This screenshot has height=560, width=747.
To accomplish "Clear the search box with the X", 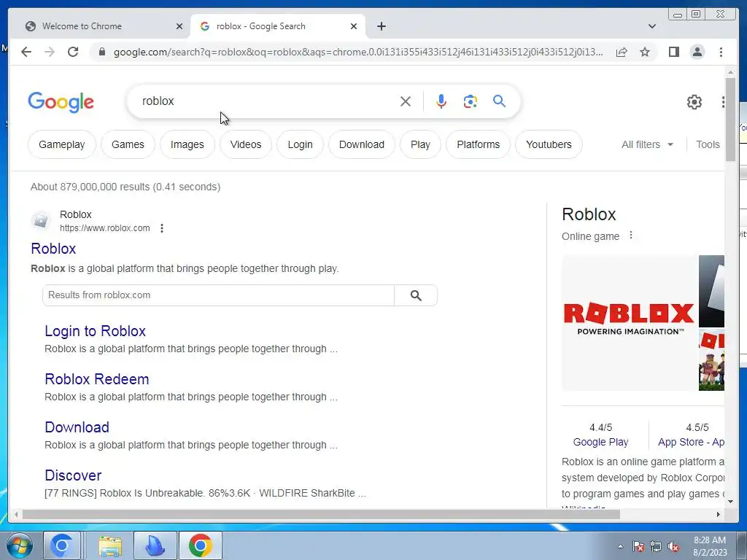I will [x=406, y=101].
